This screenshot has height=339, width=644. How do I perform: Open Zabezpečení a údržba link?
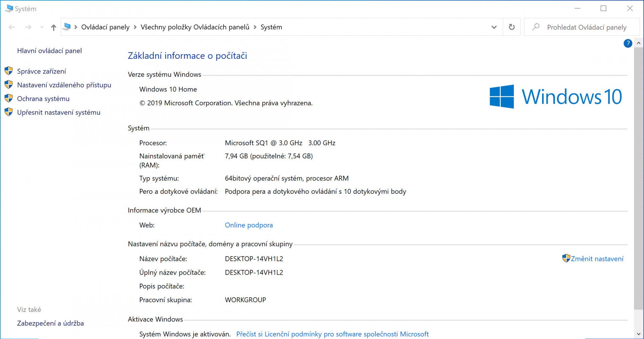click(x=50, y=323)
